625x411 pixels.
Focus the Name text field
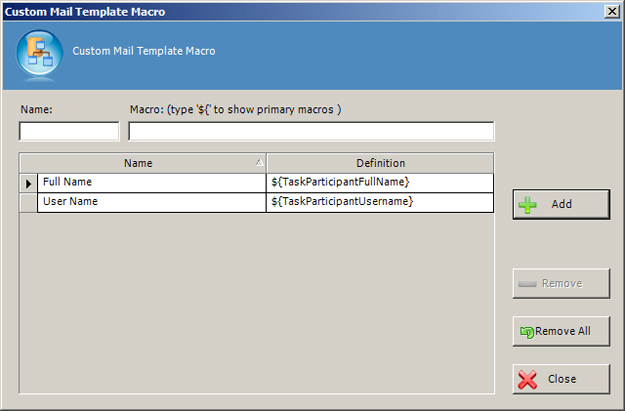pos(69,131)
